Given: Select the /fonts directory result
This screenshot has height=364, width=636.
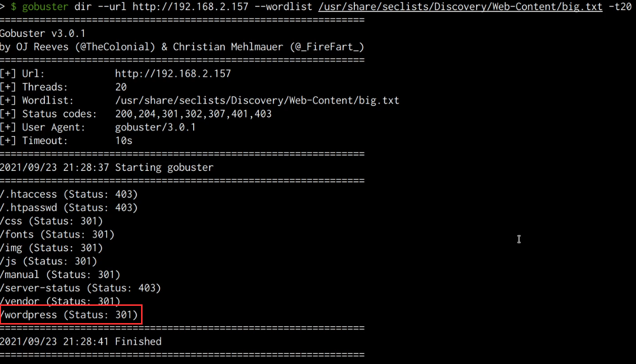Looking at the screenshot, I should (x=57, y=235).
